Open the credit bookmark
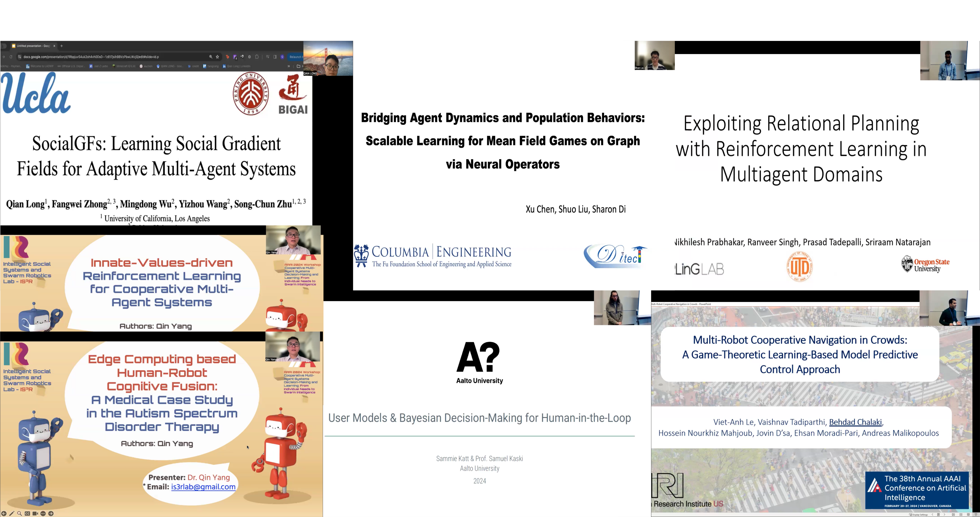 (194, 66)
